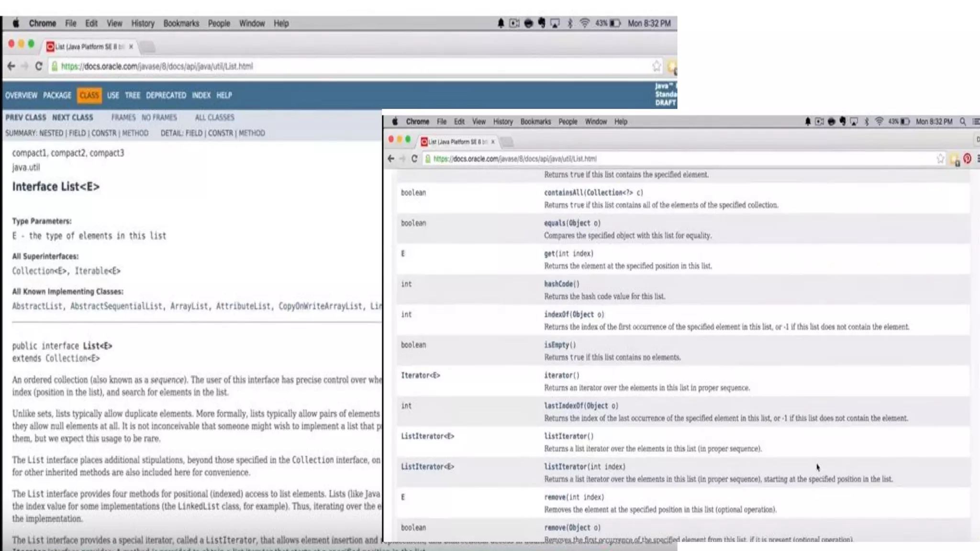The image size is (980, 551).
Task: Open Apple menu in front window menu bar
Action: [x=395, y=121]
